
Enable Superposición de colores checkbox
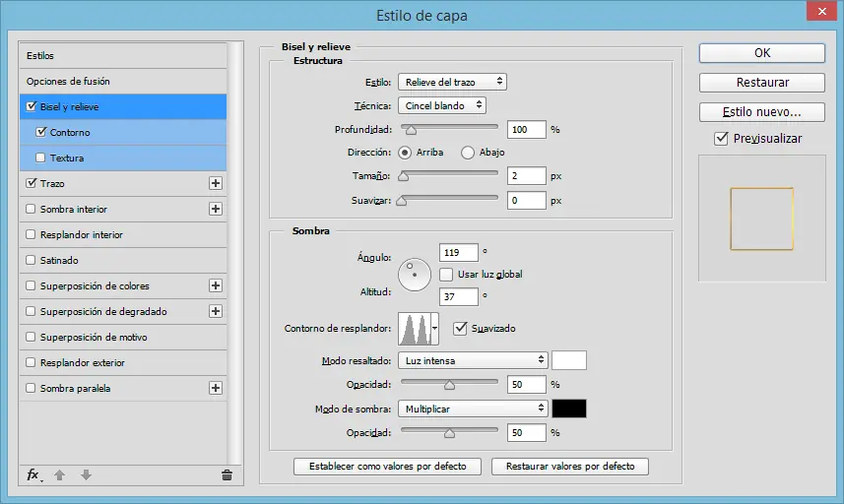pyautogui.click(x=31, y=285)
